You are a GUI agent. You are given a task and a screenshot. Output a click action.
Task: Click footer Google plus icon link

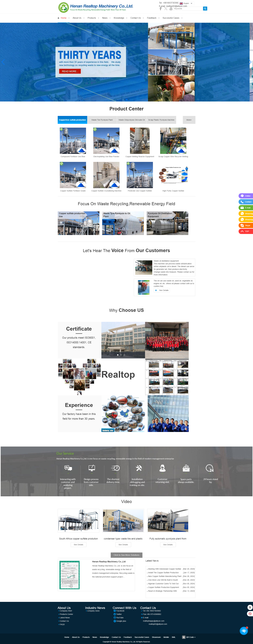(115, 621)
